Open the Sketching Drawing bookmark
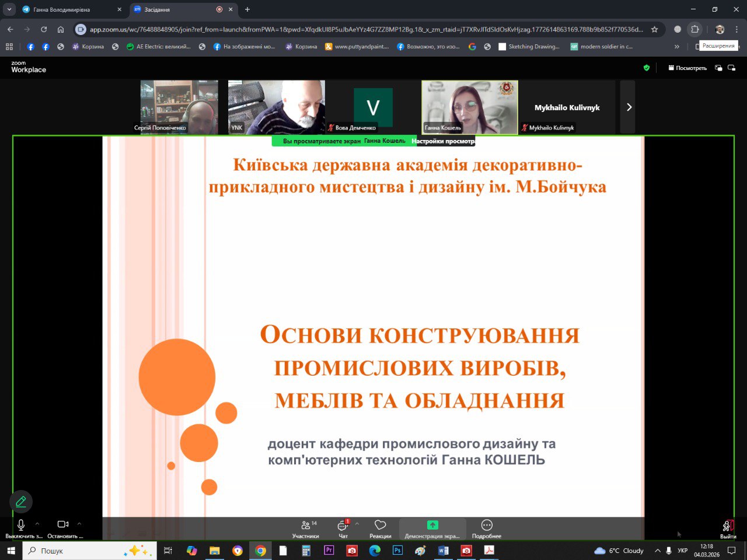This screenshot has width=747, height=560. tap(529, 47)
